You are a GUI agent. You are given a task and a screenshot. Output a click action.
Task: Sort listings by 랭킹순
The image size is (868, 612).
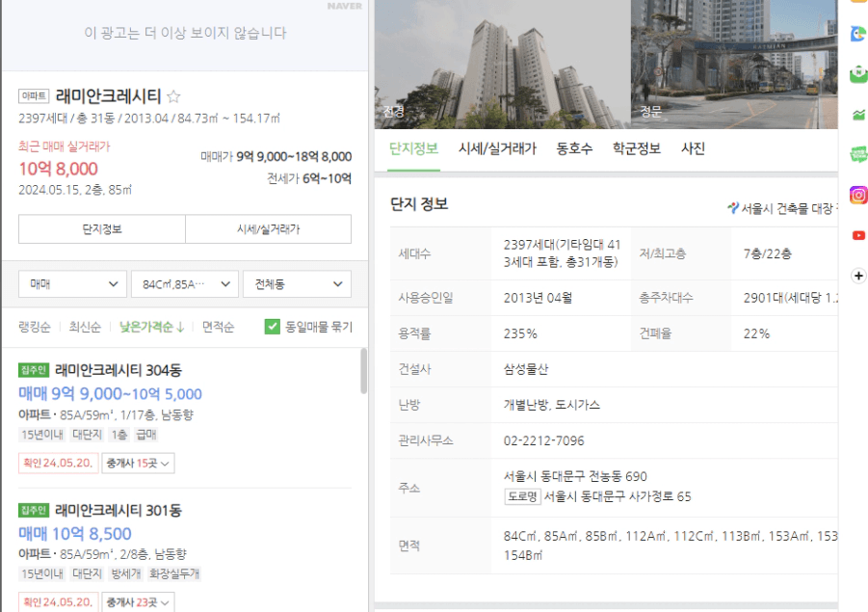click(x=35, y=327)
